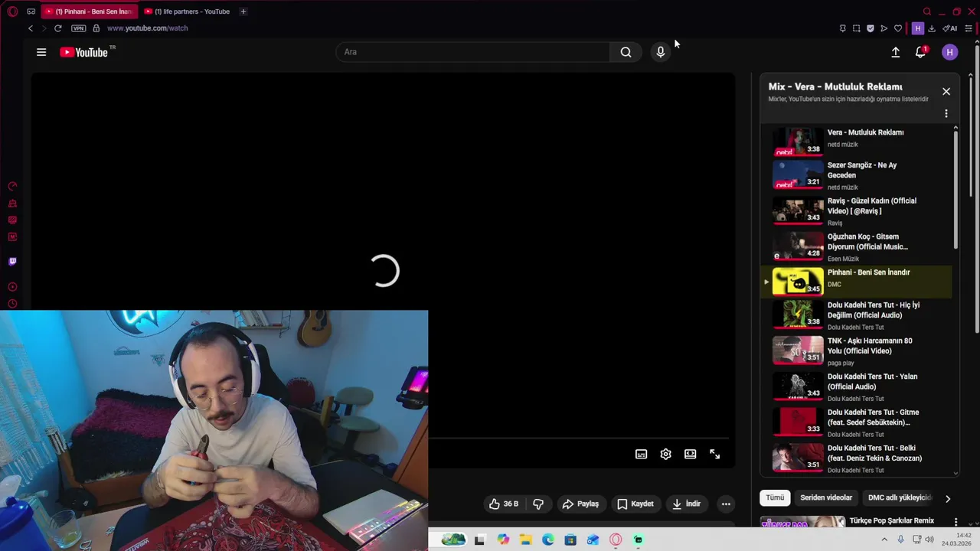Open the GX Corner controller icon

(x=31, y=11)
